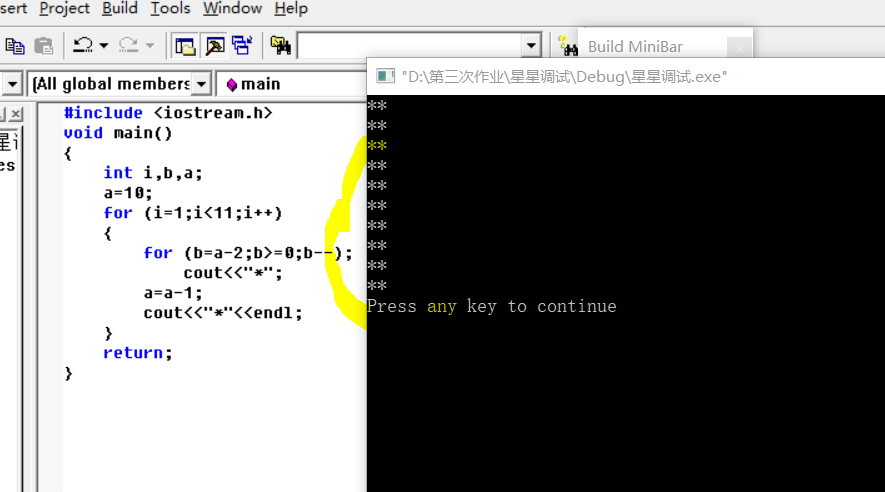Screen dimensions: 885x492
Task: Open the Project menu
Action: coord(64,8)
